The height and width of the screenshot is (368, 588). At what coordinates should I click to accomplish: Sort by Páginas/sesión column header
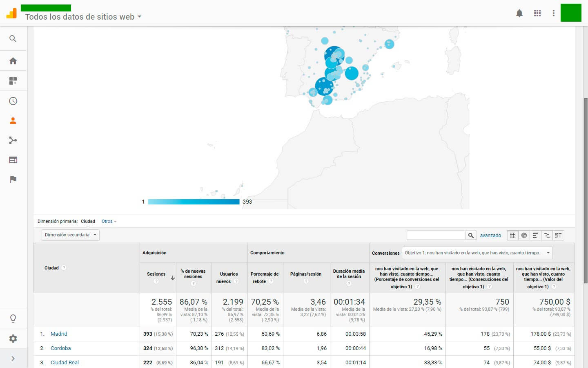click(x=306, y=274)
